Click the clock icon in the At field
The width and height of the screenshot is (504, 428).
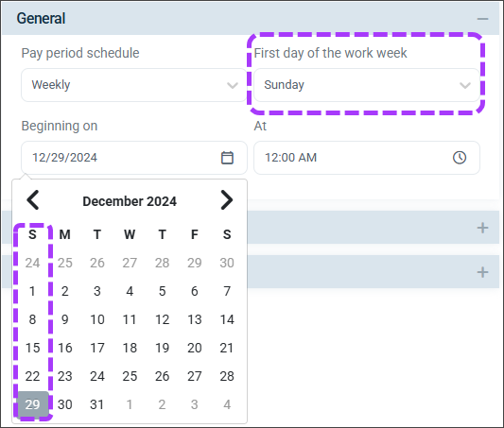coord(460,158)
